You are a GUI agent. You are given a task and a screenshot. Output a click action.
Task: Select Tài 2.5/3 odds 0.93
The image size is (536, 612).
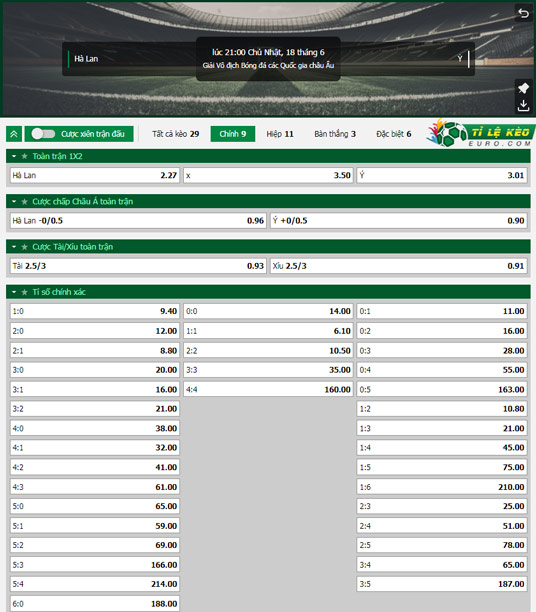click(138, 266)
